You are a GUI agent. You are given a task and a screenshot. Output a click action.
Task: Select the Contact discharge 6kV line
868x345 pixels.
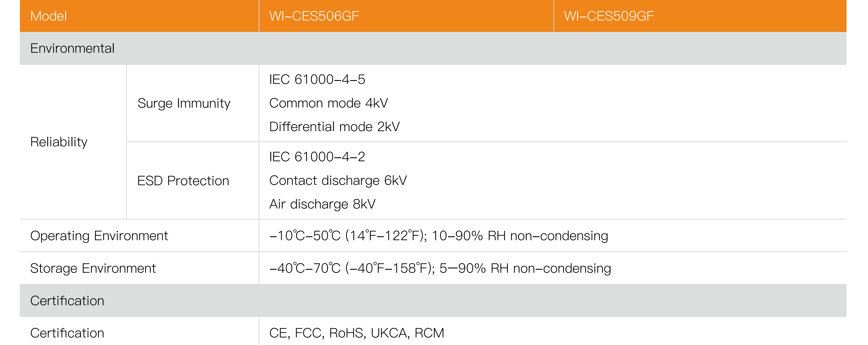(x=338, y=180)
